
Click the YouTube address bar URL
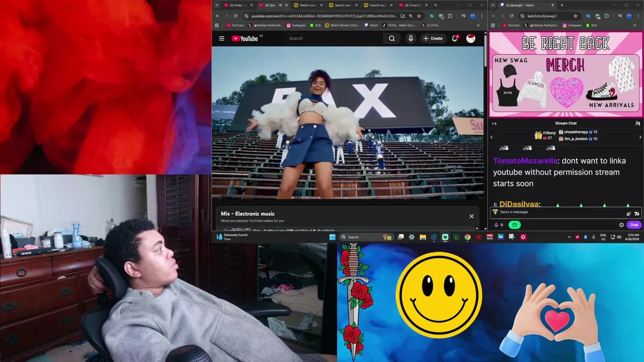tap(324, 16)
